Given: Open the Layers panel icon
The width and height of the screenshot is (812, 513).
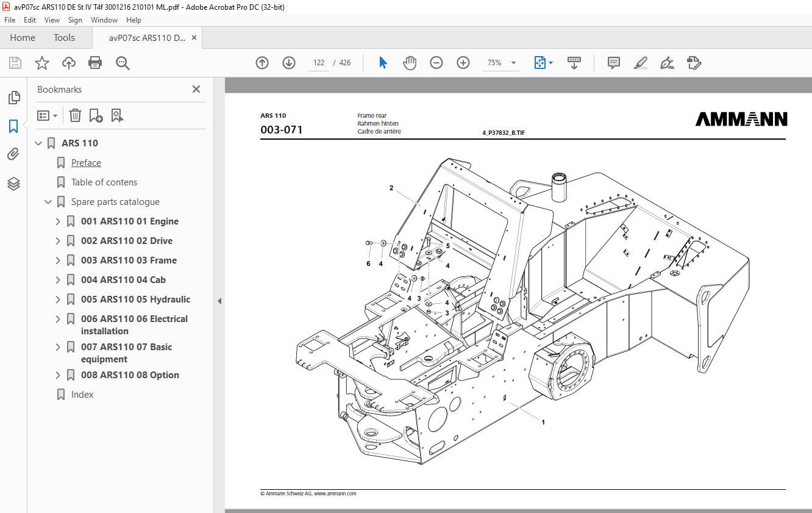Looking at the screenshot, I should pos(13,184).
